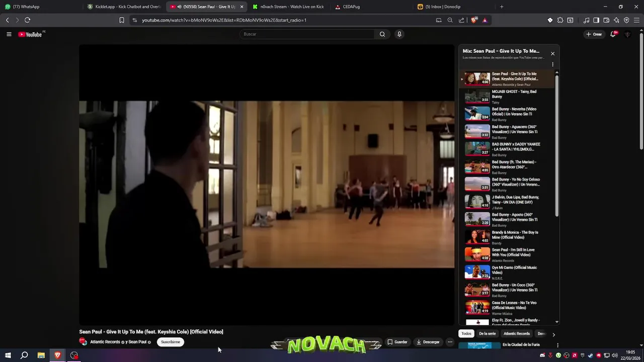Open Steam from the system tray
The width and height of the screenshot is (644, 362).
pyautogui.click(x=591, y=355)
